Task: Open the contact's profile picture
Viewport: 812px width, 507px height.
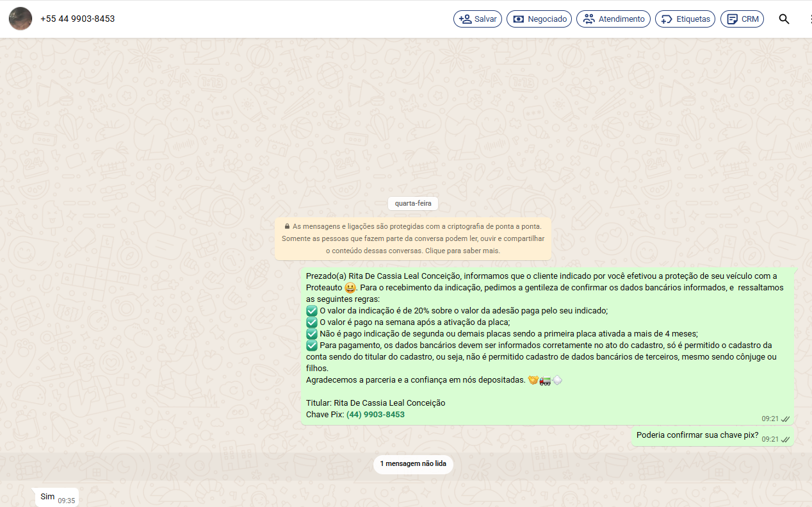Action: (x=20, y=19)
